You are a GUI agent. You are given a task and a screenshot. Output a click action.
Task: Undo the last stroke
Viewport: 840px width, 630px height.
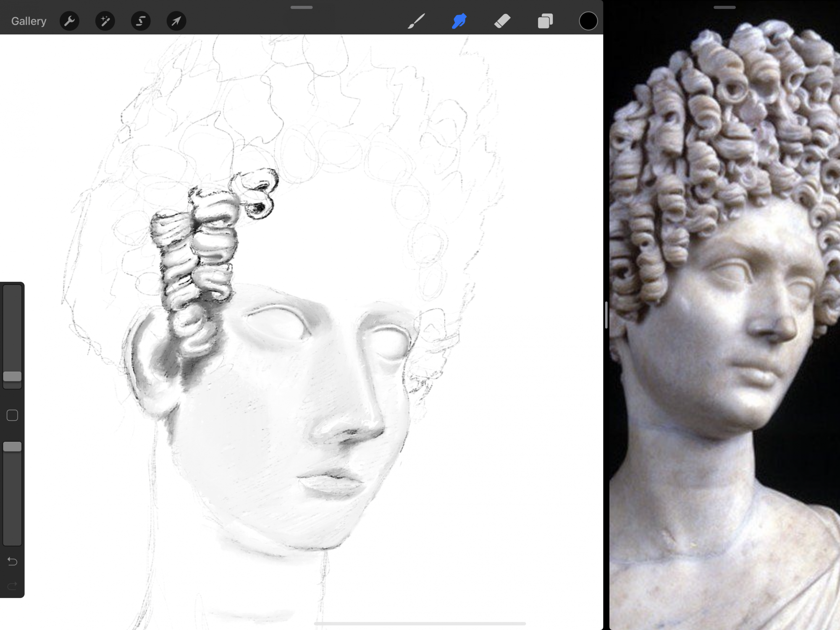click(12, 562)
